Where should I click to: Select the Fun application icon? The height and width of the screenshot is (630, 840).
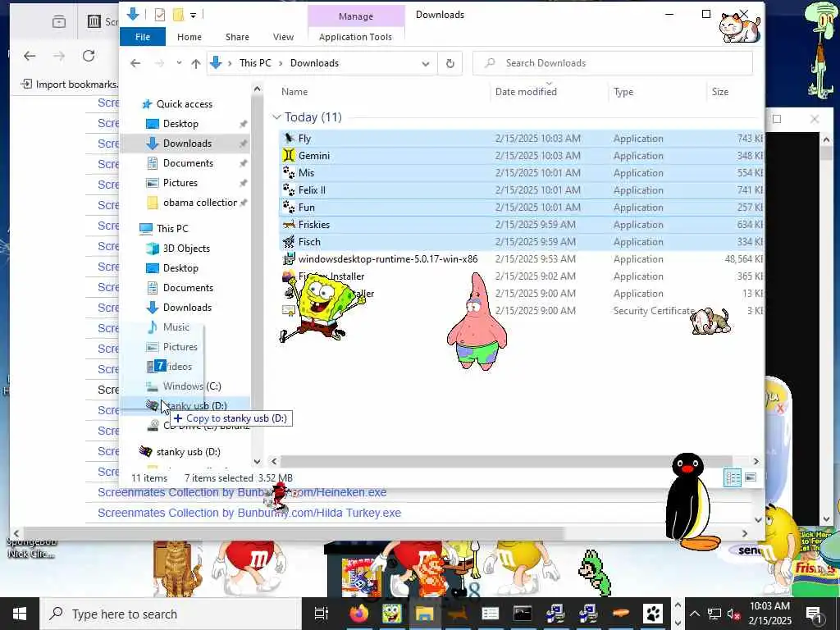[289, 208]
